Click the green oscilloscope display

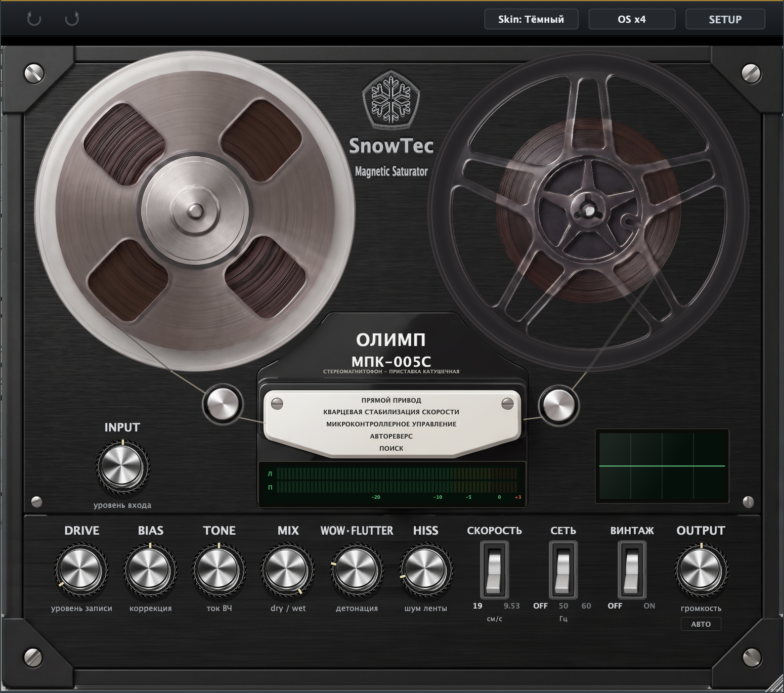pyautogui.click(x=662, y=466)
